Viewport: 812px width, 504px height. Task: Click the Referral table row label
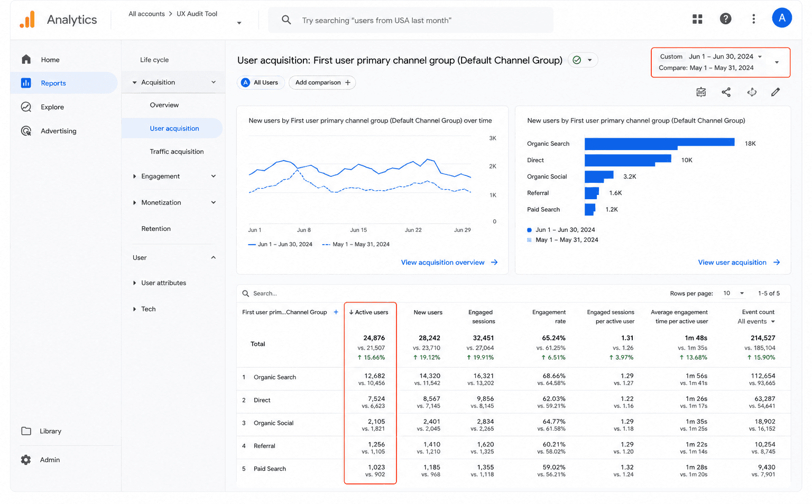[264, 446]
